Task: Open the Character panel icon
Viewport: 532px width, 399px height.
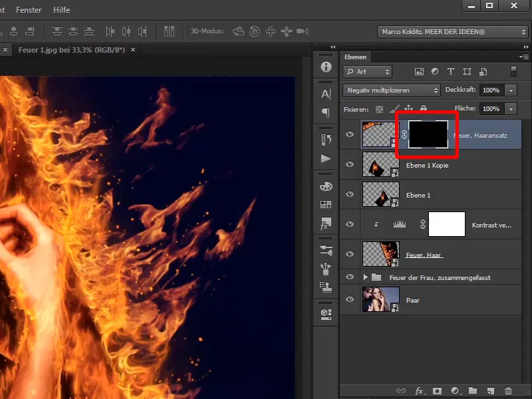Action: point(326,94)
